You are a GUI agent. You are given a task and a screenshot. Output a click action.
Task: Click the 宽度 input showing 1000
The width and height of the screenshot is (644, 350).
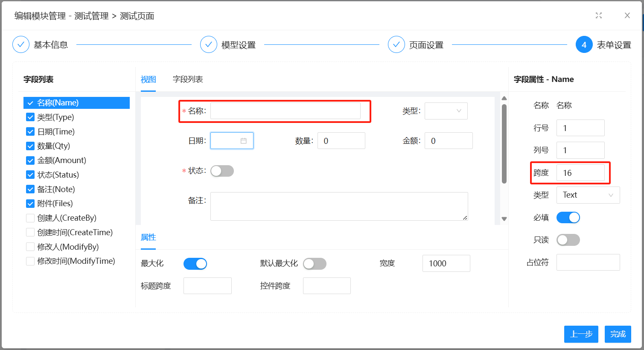[x=446, y=263]
